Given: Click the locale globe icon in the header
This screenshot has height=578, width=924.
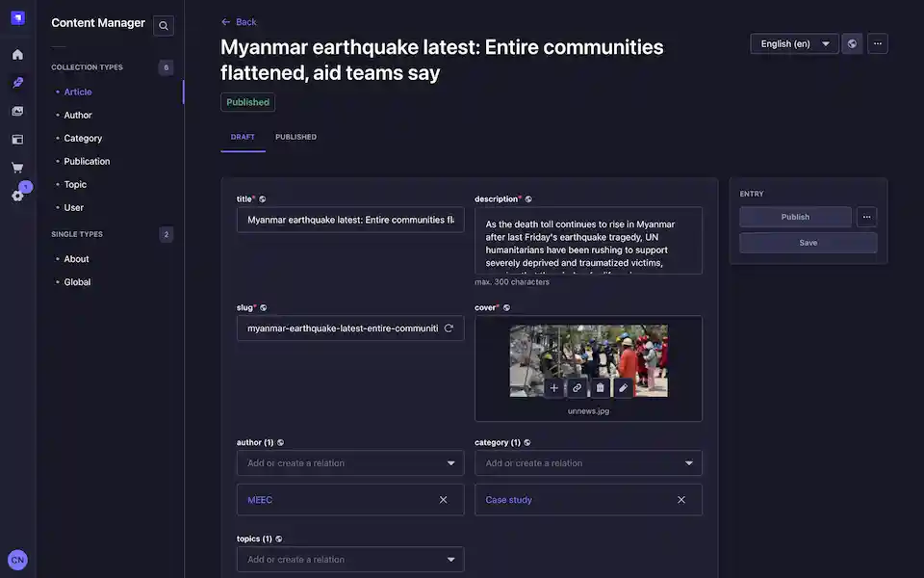Looking at the screenshot, I should tap(852, 43).
